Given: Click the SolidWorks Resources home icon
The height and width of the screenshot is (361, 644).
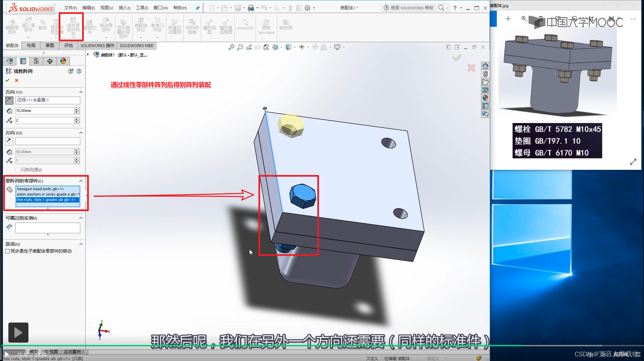Looking at the screenshot, I should (x=485, y=66).
